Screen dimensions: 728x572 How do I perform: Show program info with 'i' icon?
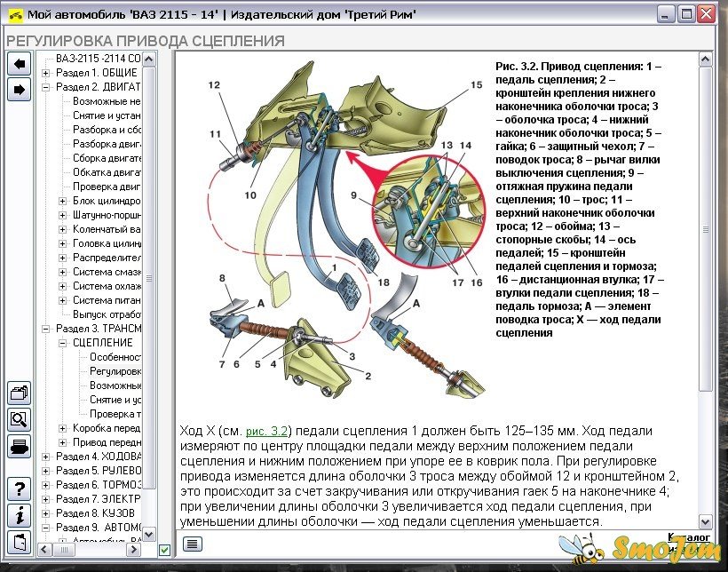point(19,515)
